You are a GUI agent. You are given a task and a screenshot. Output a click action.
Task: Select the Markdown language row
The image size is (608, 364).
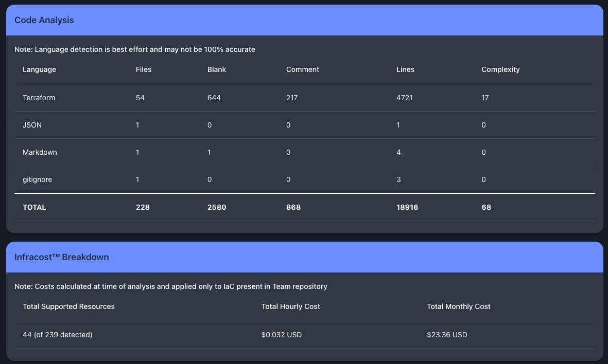[40, 152]
